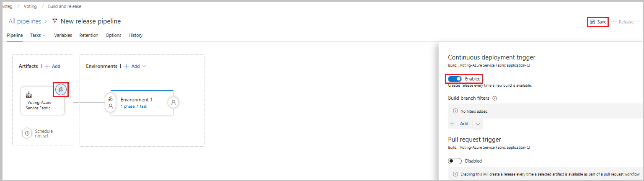Open Environment 1 post-deployment approvers icon

tap(173, 102)
